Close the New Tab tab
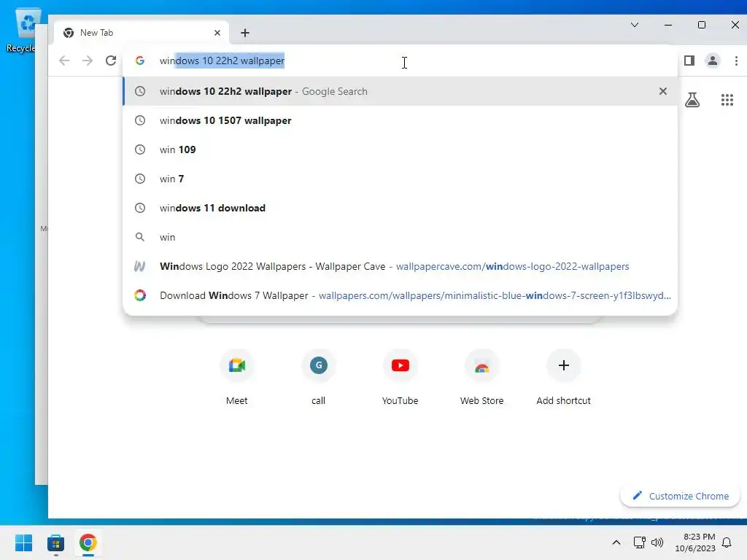747x560 pixels. point(217,33)
